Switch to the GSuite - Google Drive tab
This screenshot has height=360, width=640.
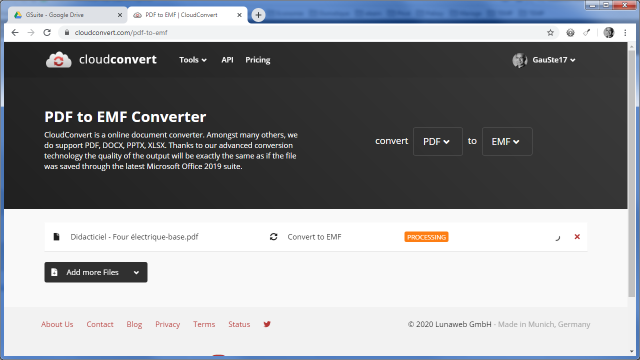[67, 15]
